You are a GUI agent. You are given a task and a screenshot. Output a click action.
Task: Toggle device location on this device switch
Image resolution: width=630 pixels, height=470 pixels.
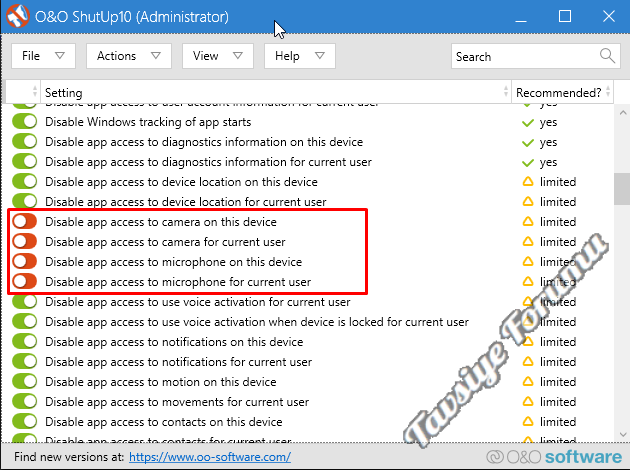(25, 182)
